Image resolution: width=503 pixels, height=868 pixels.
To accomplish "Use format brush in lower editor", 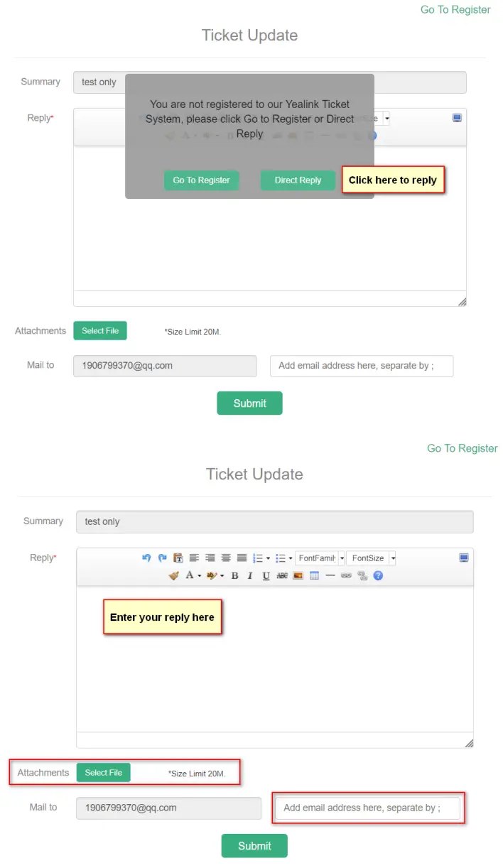I will click(173, 575).
